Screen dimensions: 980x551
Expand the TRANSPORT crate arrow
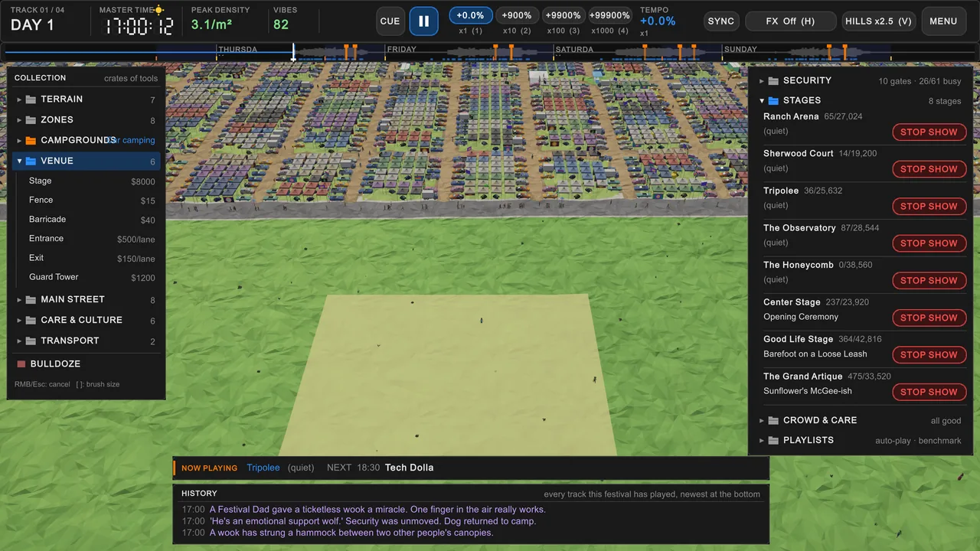[x=19, y=341]
